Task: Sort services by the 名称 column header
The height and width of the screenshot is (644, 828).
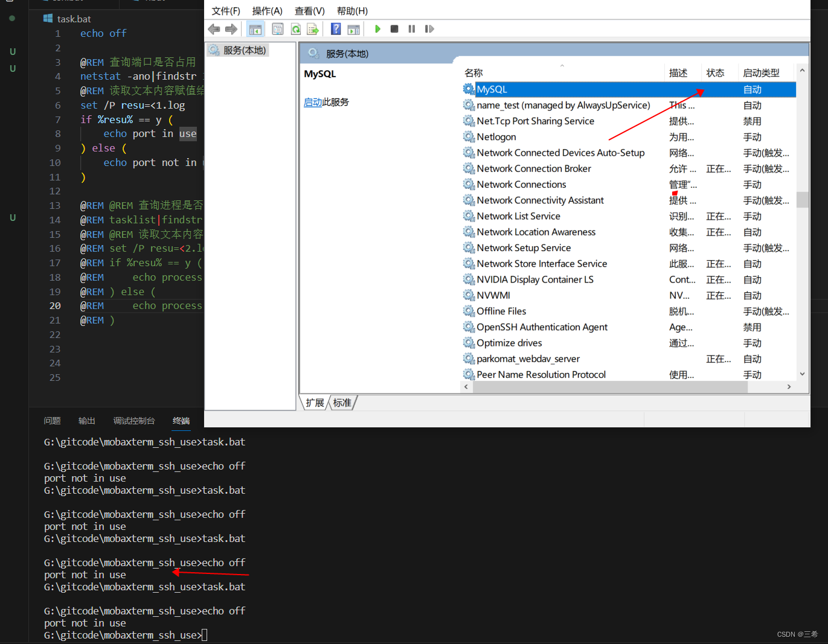Action: tap(562, 72)
